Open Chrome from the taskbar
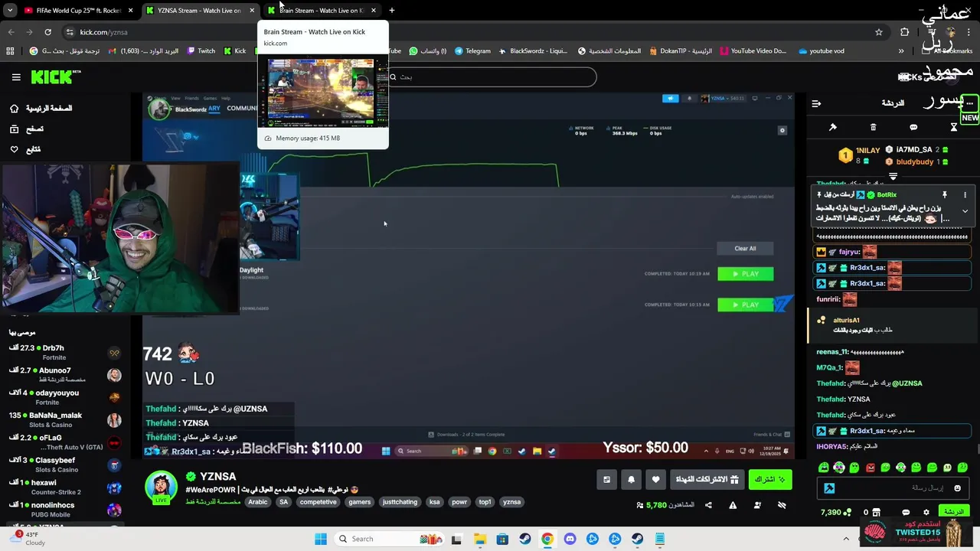980x551 pixels. tap(547, 539)
